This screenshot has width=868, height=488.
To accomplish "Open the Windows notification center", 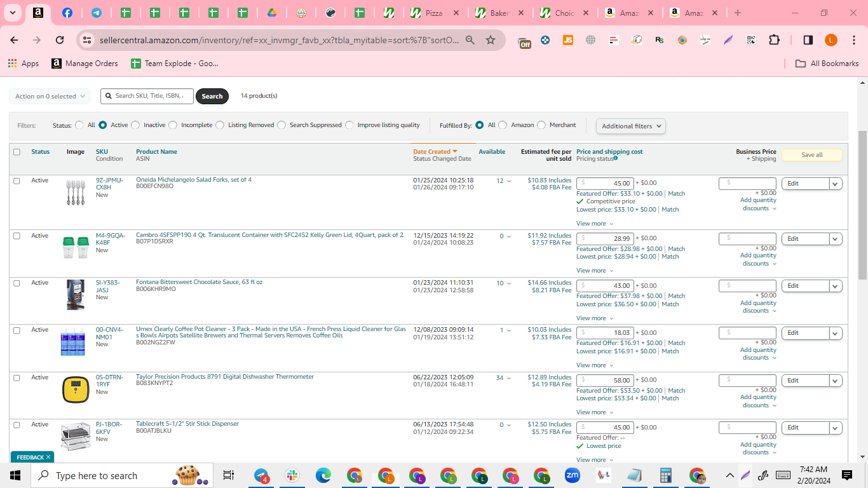I will pos(846,475).
